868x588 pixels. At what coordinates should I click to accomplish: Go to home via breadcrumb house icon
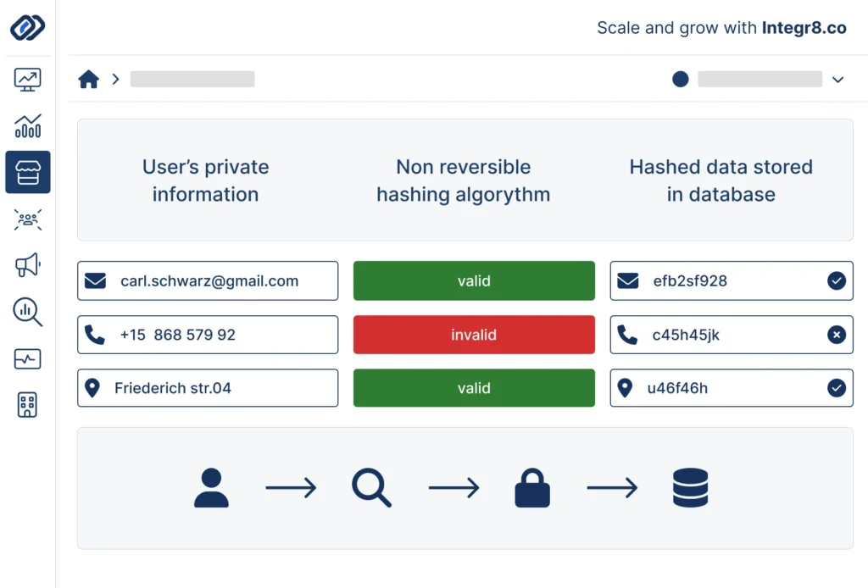tap(88, 79)
